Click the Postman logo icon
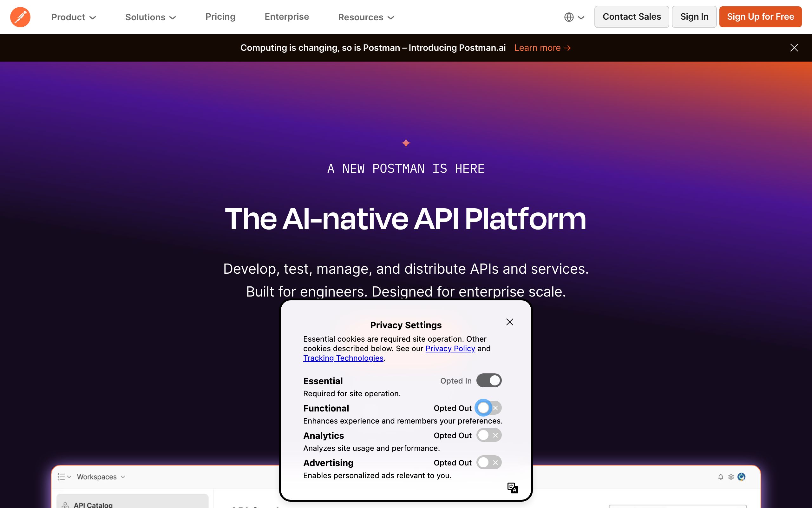812x508 pixels. (x=20, y=17)
